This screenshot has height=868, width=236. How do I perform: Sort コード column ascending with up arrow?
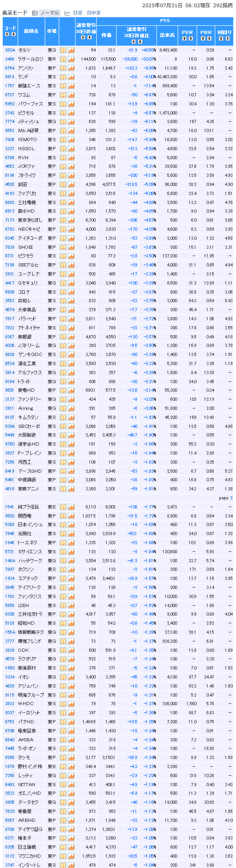7,34
